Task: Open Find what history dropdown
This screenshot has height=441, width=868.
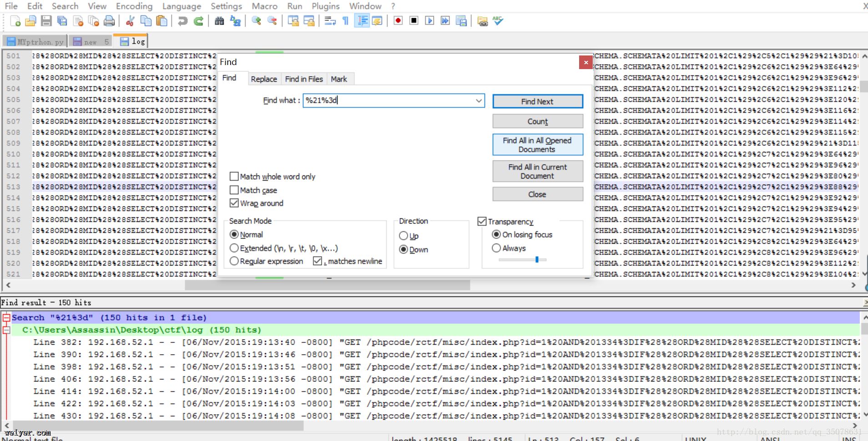Action: pyautogui.click(x=479, y=100)
